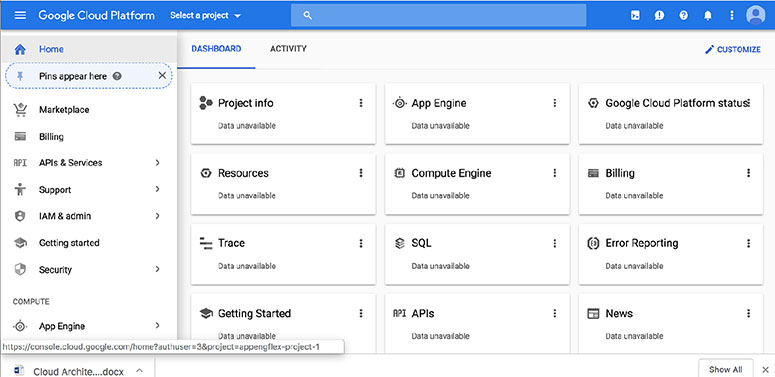The height and width of the screenshot is (377, 775).
Task: Click the Trace card icon
Action: 206,243
